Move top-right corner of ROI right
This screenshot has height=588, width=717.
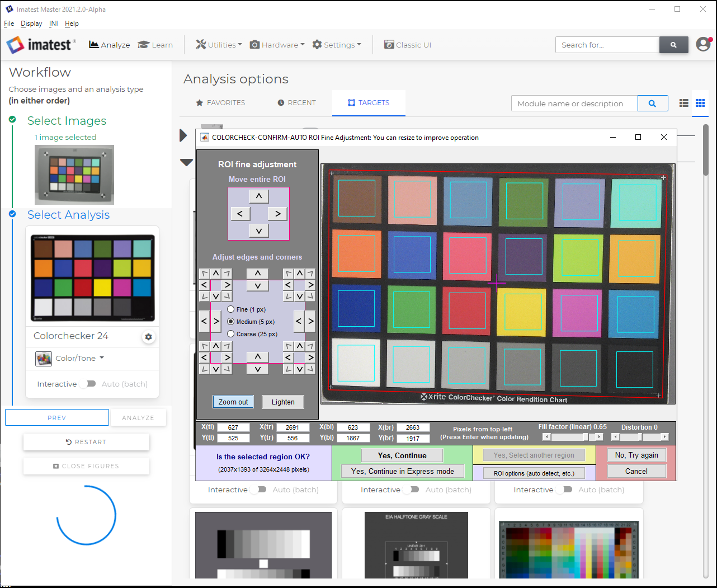[x=310, y=285]
